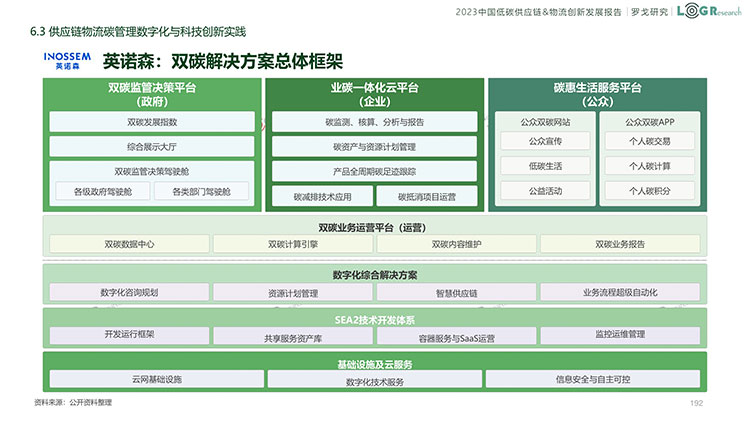Select the 共享服务资产库 box
750x422 pixels.
click(x=293, y=336)
